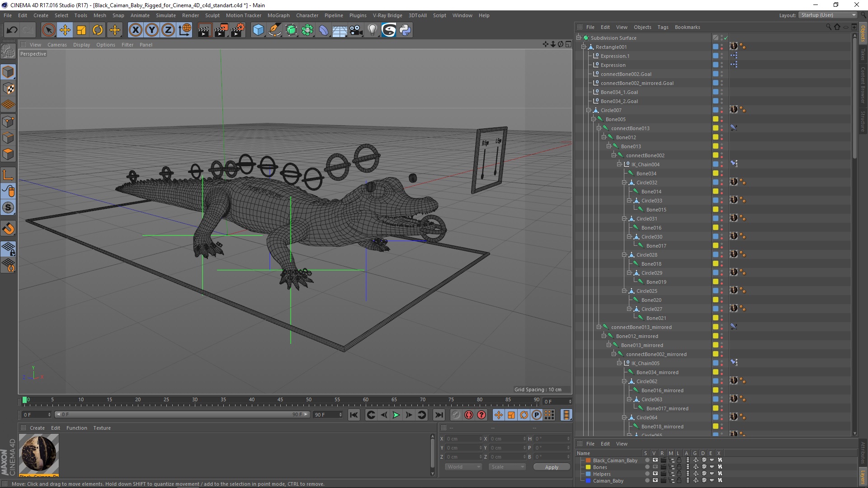Toggle Caiman_Baby layer render icon

pyautogui.click(x=663, y=481)
